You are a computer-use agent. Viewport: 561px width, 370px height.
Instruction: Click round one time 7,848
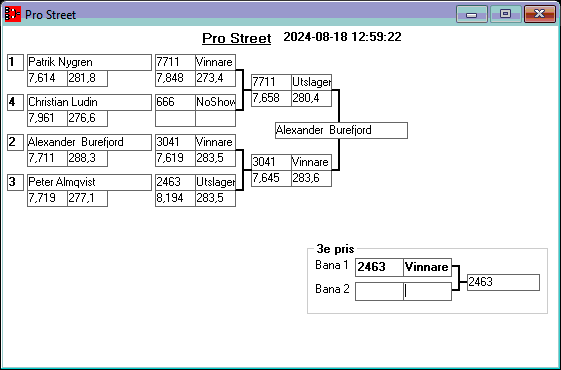click(175, 78)
